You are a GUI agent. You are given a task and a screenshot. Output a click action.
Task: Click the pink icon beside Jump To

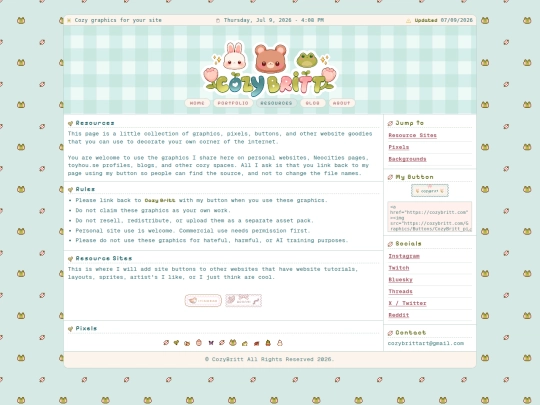pyautogui.click(x=390, y=123)
